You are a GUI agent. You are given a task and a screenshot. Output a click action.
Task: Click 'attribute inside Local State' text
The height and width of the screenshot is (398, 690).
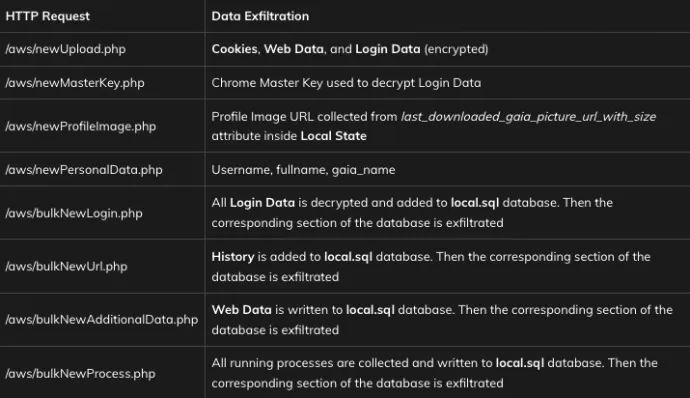coord(289,136)
